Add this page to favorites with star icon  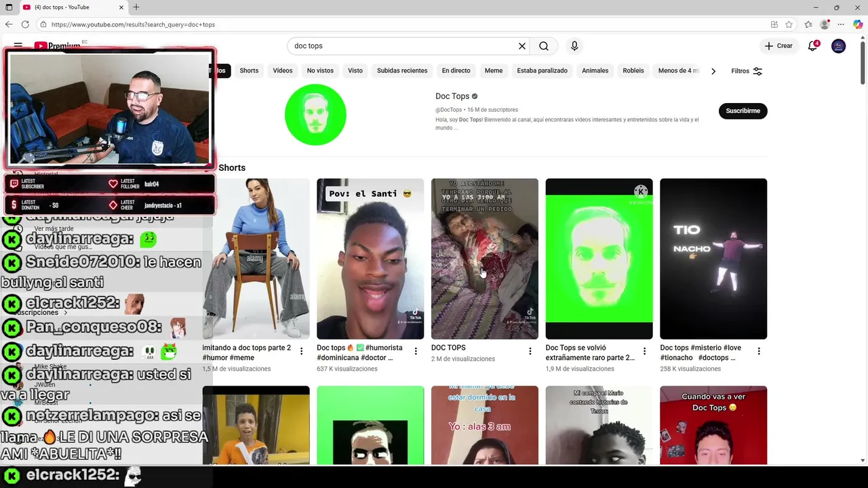tap(789, 24)
